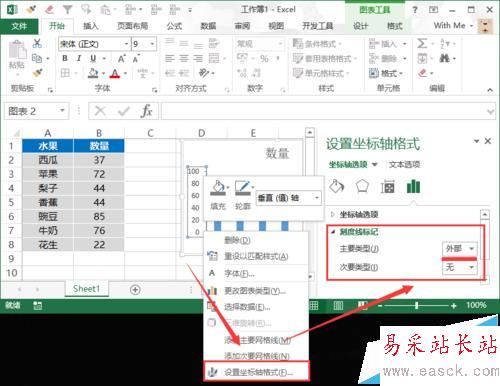Image resolution: width=500 pixels, height=386 pixels.
Task: Click the Increase font size icon
Action: coord(122,59)
